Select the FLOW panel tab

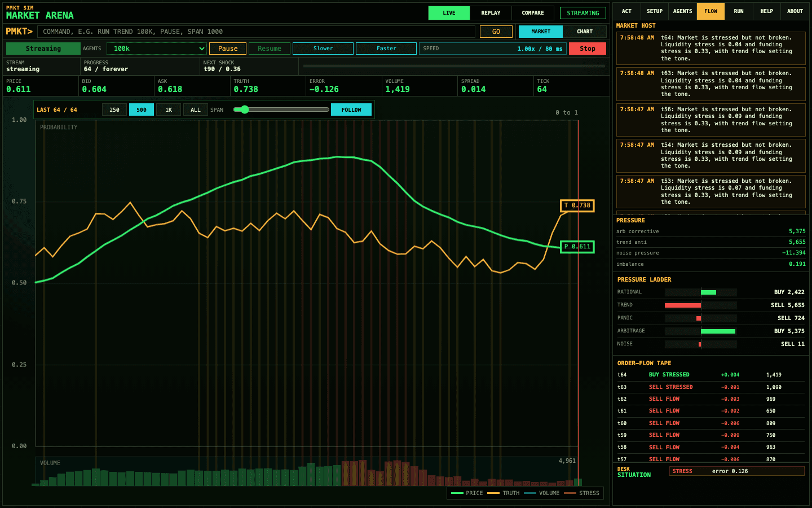coord(710,11)
